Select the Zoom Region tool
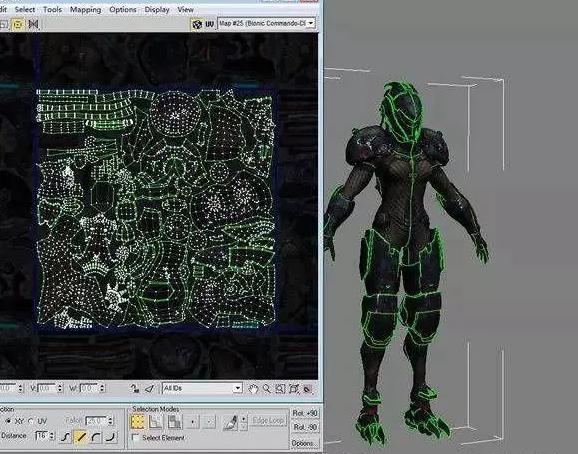 280,388
